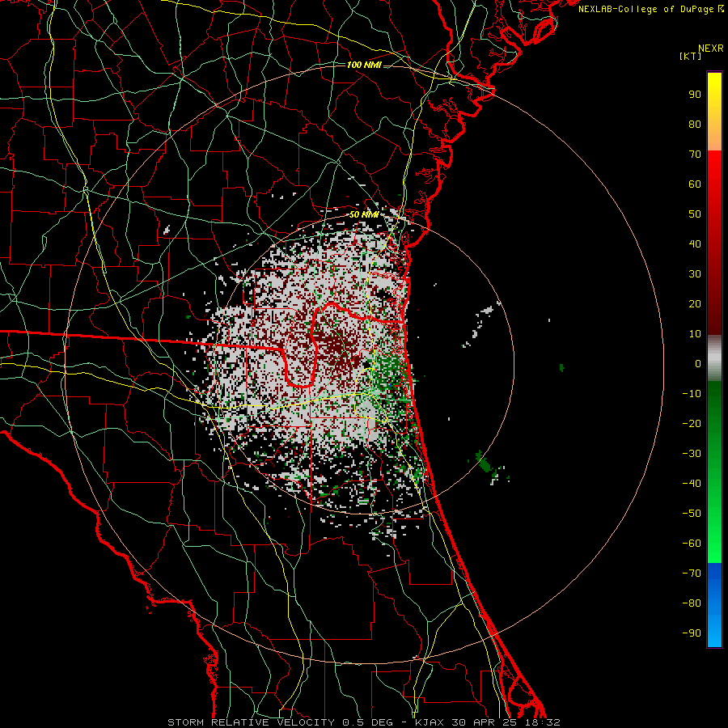Click the positive 20 knot scale label
The width and height of the screenshot is (728, 728).
(695, 304)
